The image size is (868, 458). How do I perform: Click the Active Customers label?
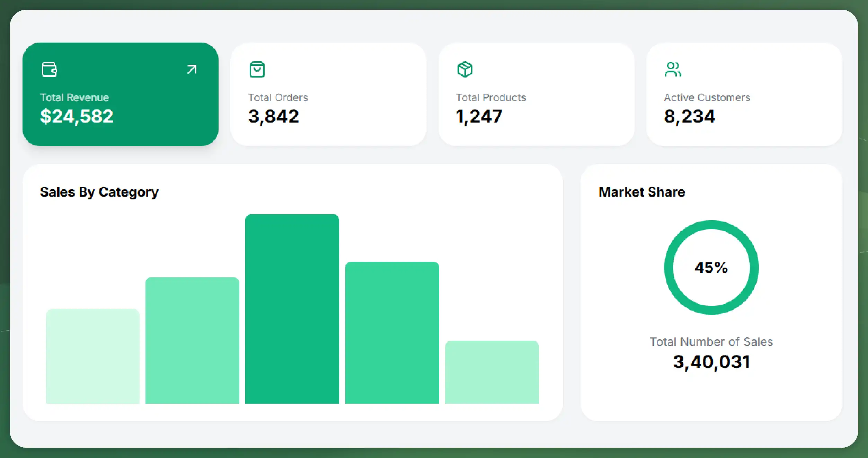tap(707, 97)
